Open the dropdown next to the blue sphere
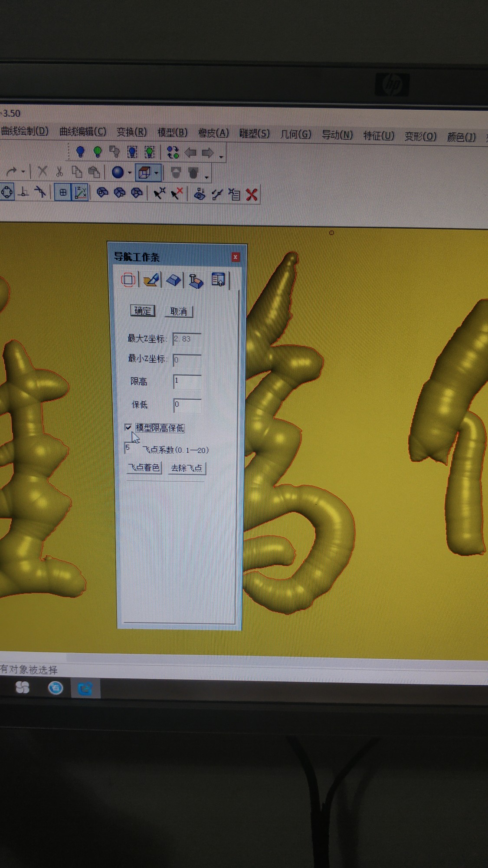 (x=130, y=173)
